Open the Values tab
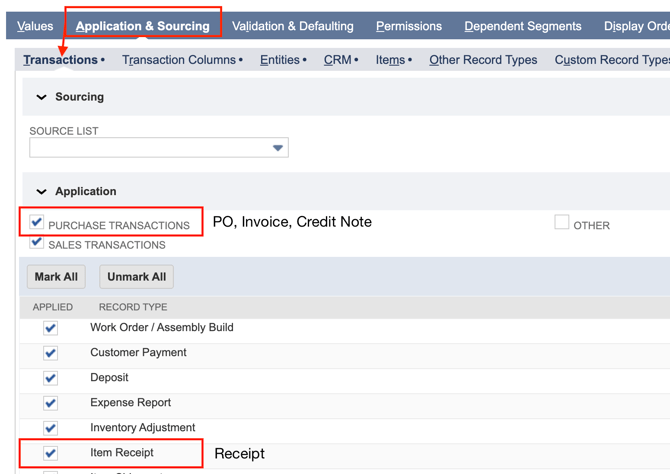670x474 pixels. coord(35,26)
